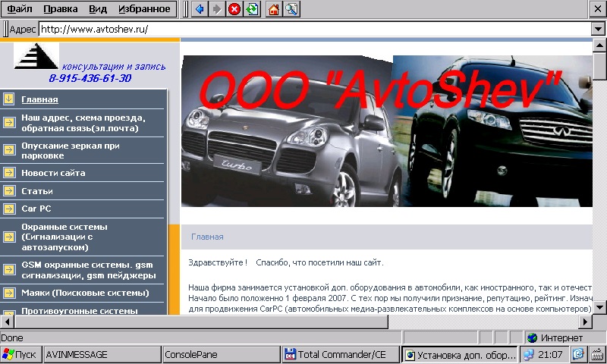Click the Главная breadcrumb in content area
Viewport: 607px width, 364px height.
[x=207, y=237]
